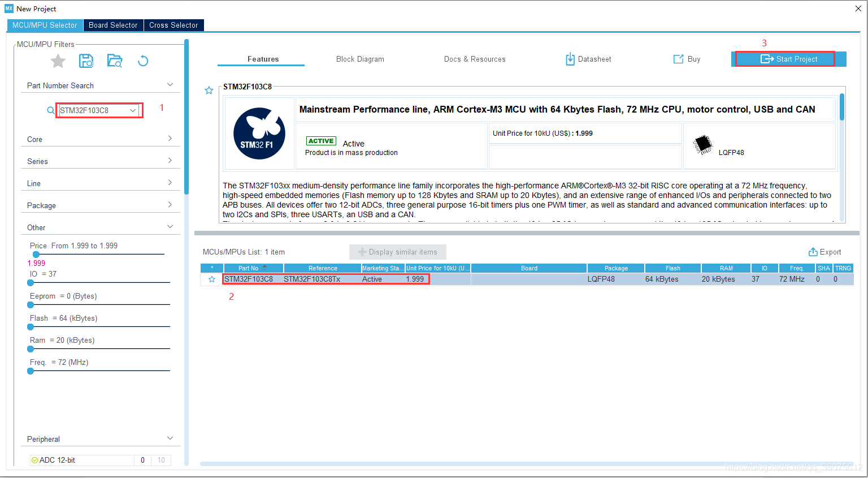
Task: Sort list by TRNG column
Action: (843, 268)
